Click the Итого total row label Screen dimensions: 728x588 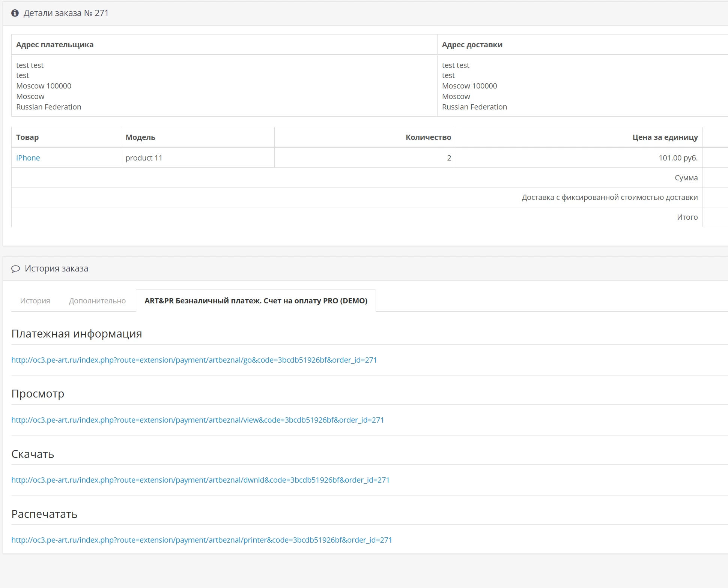click(687, 217)
